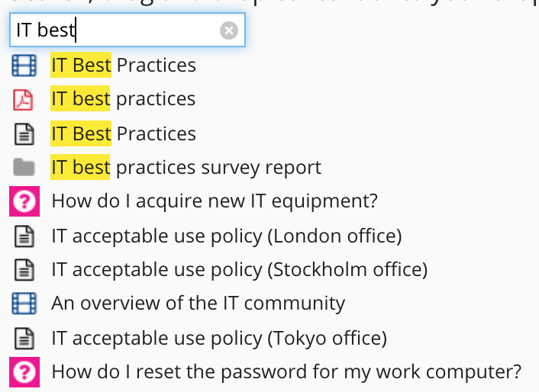539x392 pixels.
Task: Click the pink question icon for IT equipment
Action: pyautogui.click(x=24, y=201)
